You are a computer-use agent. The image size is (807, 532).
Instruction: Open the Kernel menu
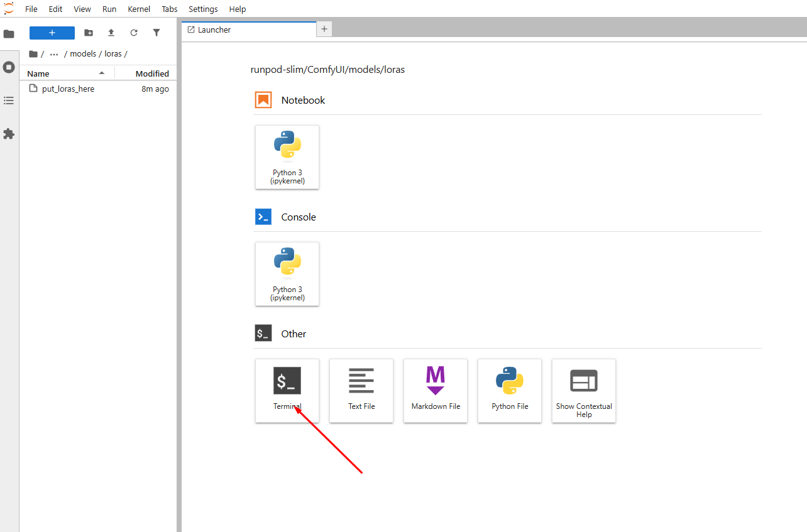tap(138, 9)
